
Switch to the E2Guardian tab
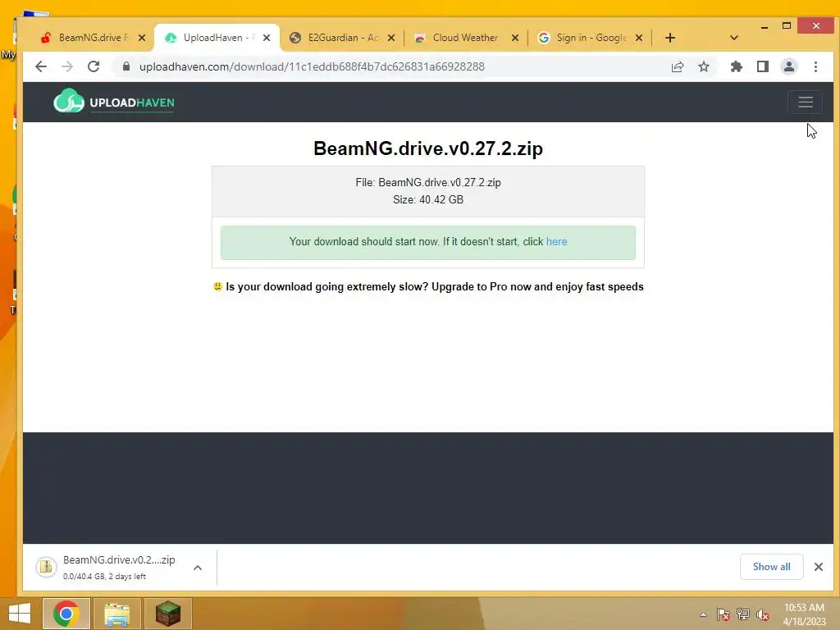pyautogui.click(x=335, y=38)
